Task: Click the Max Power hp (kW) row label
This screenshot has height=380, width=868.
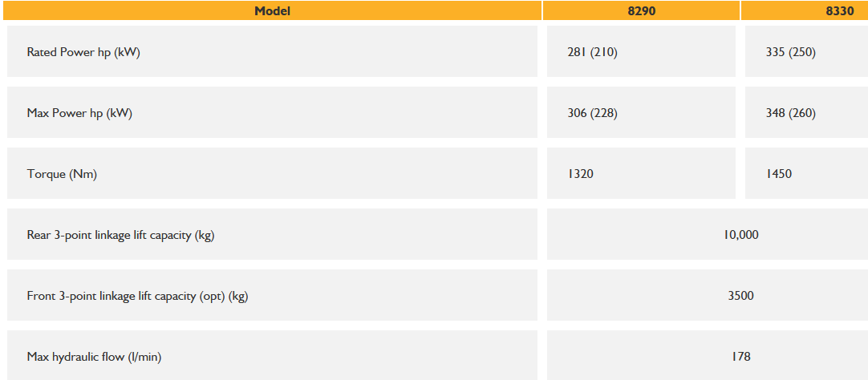Action: pos(79,113)
